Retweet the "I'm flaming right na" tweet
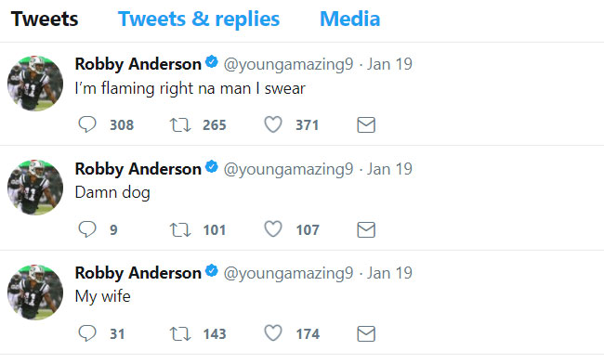604x364 pixels. pyautogui.click(x=180, y=125)
